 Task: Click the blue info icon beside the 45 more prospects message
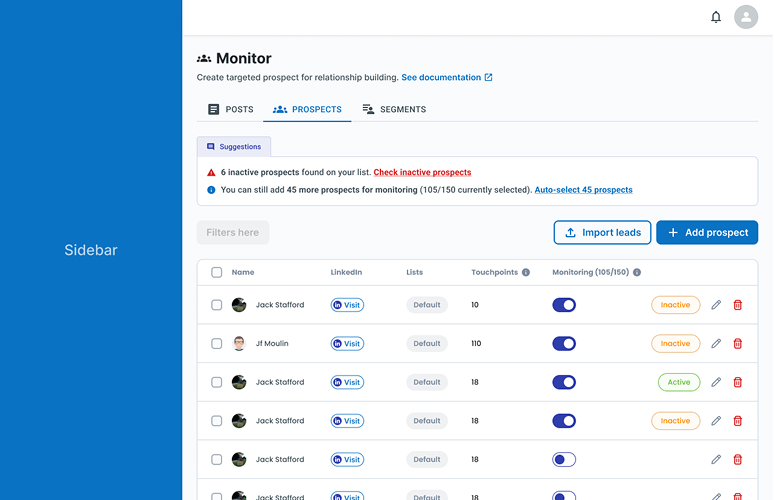(x=211, y=190)
